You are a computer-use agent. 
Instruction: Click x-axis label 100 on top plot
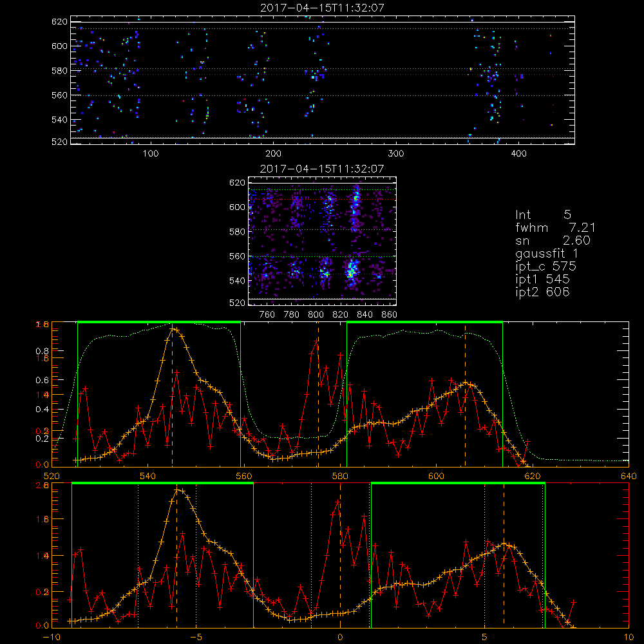click(151, 154)
